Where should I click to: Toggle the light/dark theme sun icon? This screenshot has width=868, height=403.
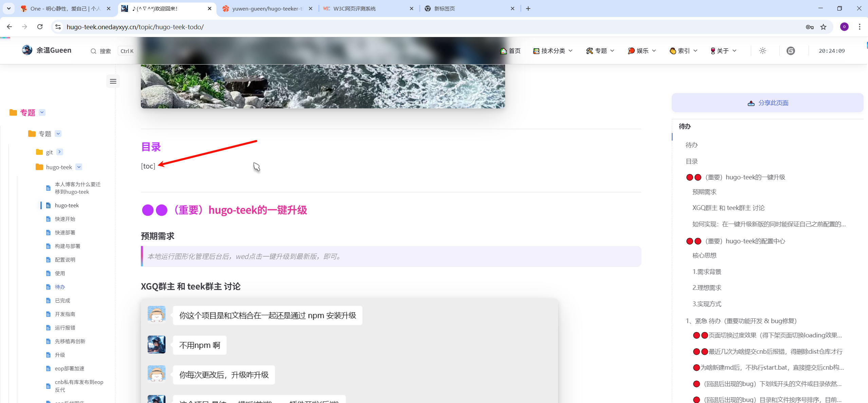coord(763,51)
